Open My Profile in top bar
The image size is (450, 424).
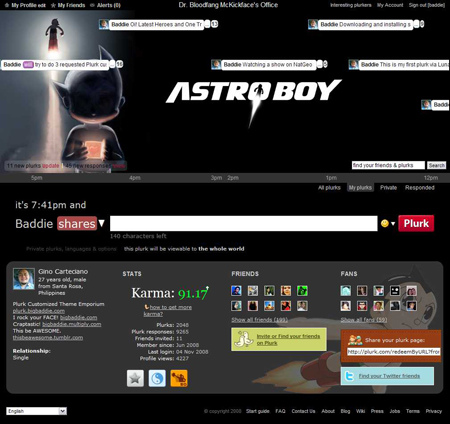(x=25, y=5)
